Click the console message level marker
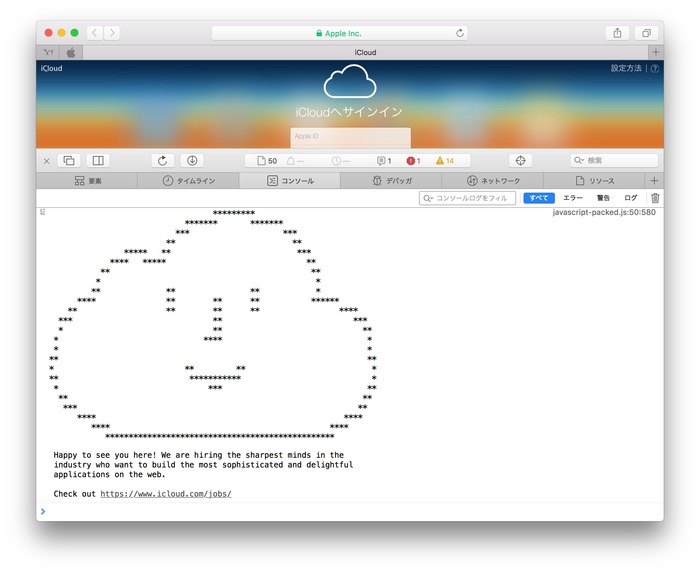This screenshot has height=573, width=700. tap(43, 212)
